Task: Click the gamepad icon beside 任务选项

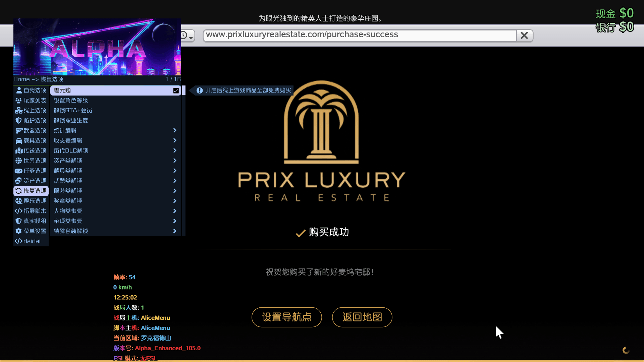Action: point(19,171)
